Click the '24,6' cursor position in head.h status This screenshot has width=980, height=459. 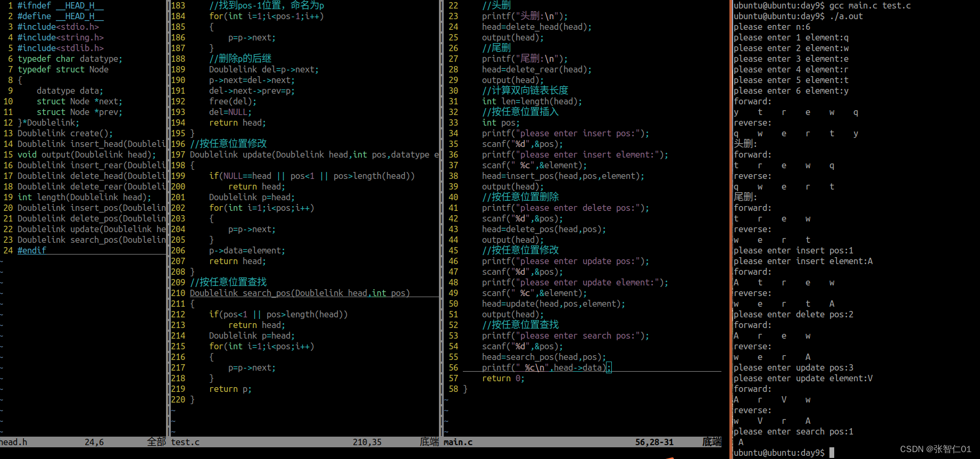tap(94, 442)
